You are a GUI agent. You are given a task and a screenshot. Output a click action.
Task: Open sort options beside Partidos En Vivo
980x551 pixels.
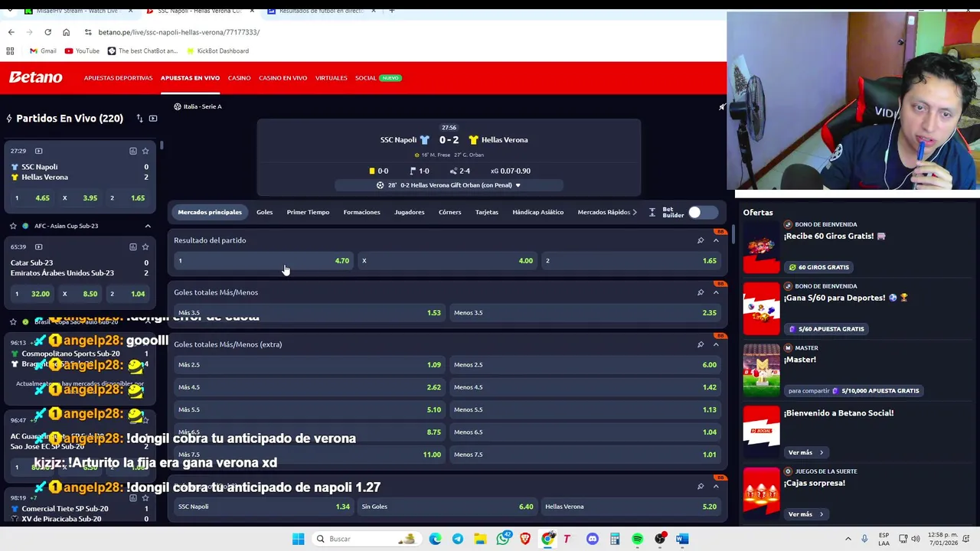(x=139, y=119)
